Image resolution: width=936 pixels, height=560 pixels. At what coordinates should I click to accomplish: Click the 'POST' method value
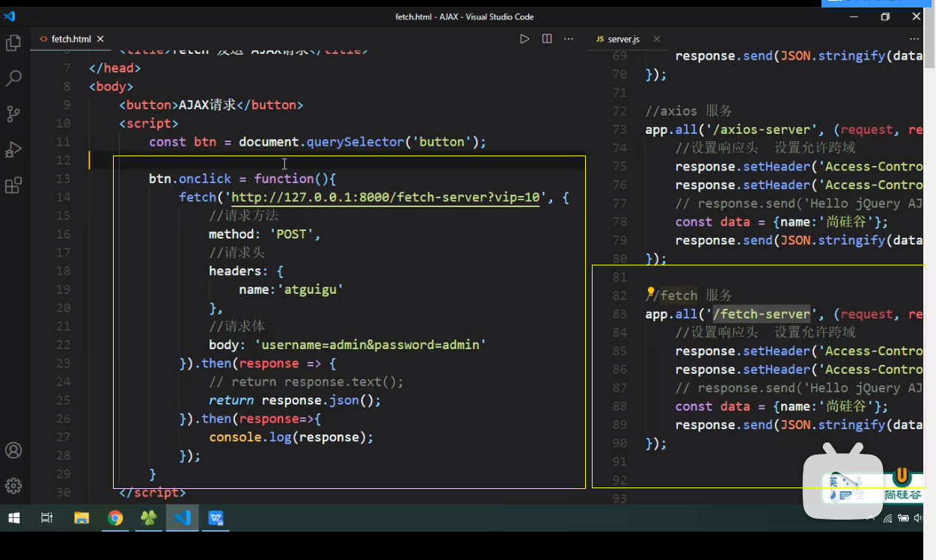[x=292, y=234]
